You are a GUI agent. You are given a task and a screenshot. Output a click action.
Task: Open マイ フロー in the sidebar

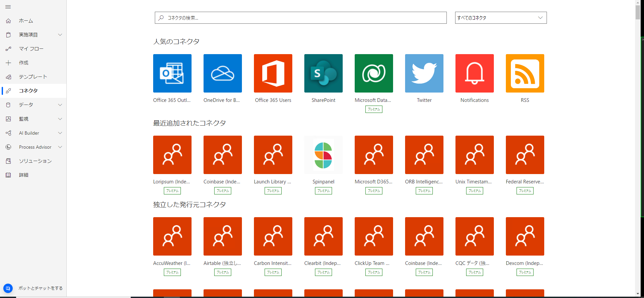(x=33, y=49)
